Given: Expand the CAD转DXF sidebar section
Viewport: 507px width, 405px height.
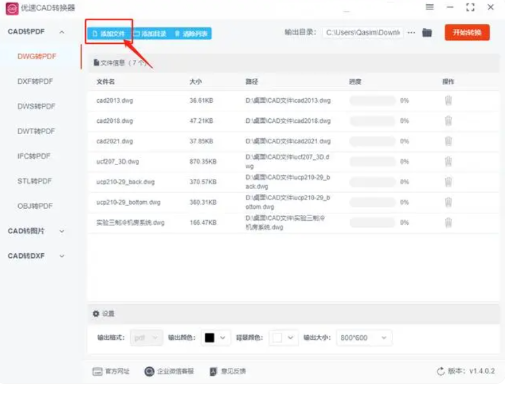Looking at the screenshot, I should click(x=62, y=256).
